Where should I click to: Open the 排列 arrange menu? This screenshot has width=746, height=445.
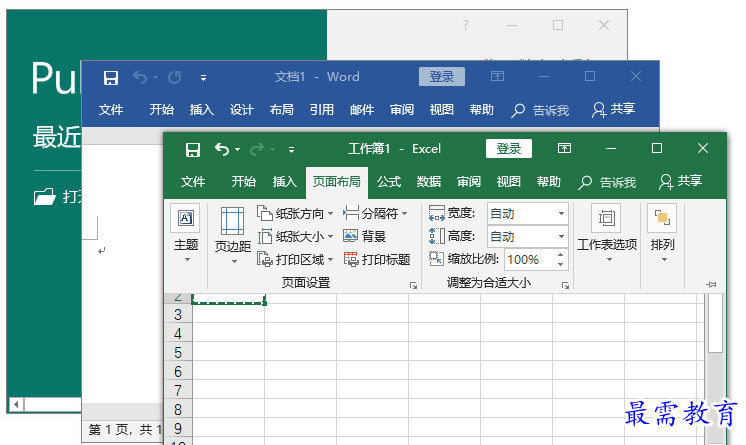coord(662,233)
